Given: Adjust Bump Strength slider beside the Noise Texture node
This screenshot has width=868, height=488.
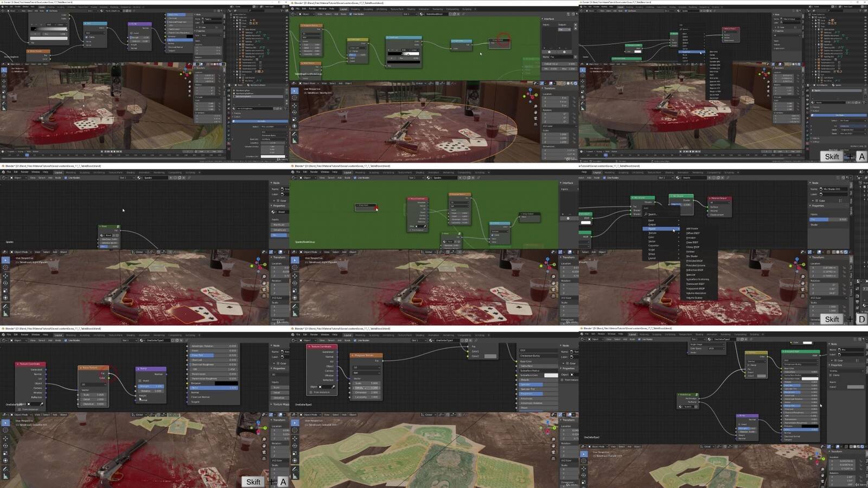Looking at the screenshot, I should [x=151, y=386].
